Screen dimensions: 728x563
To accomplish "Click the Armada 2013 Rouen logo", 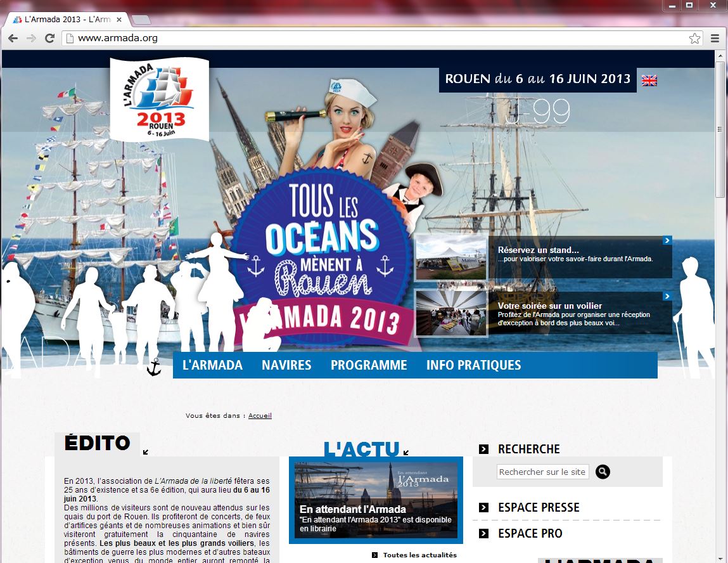I will pos(159,99).
